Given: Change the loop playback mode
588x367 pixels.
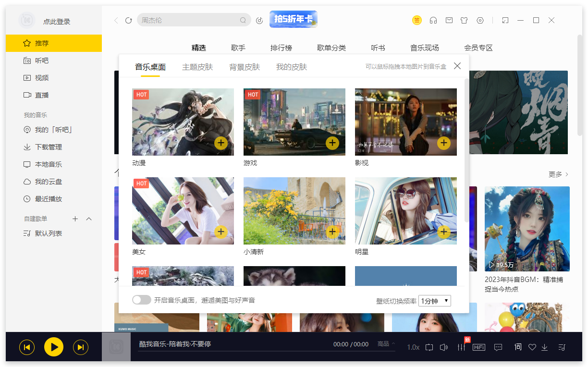Looking at the screenshot, I should click(429, 347).
